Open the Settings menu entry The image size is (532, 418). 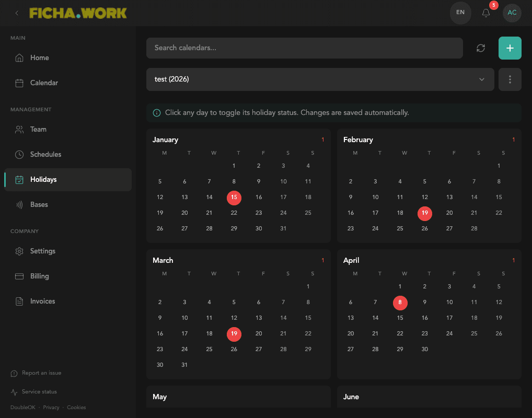tap(68, 251)
